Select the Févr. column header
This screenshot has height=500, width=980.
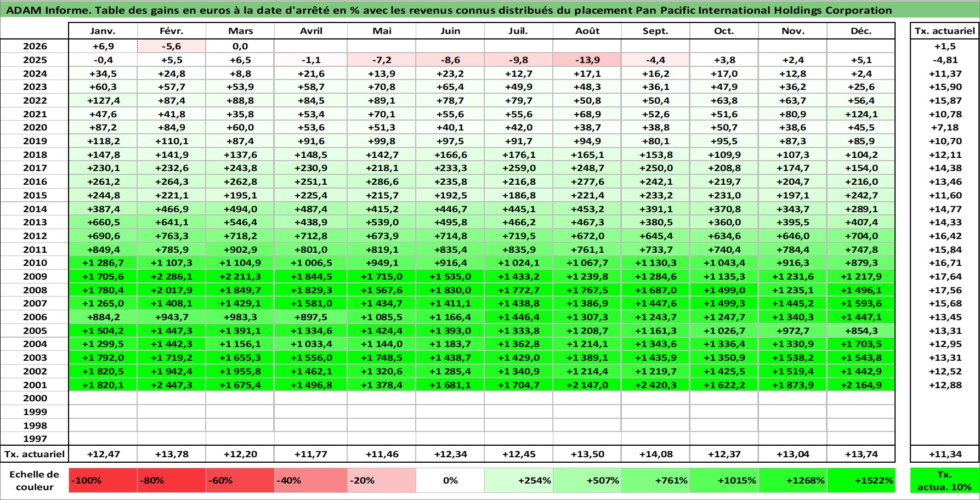pyautogui.click(x=172, y=31)
